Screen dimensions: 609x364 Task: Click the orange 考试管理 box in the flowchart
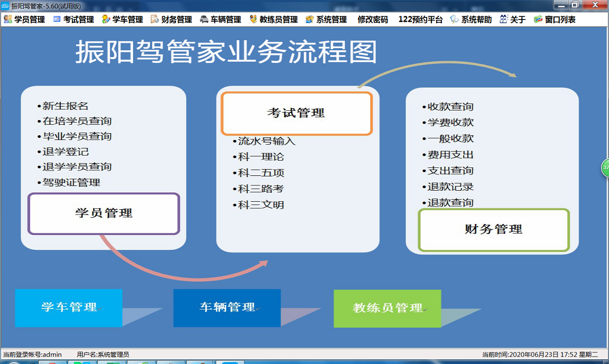pyautogui.click(x=297, y=113)
